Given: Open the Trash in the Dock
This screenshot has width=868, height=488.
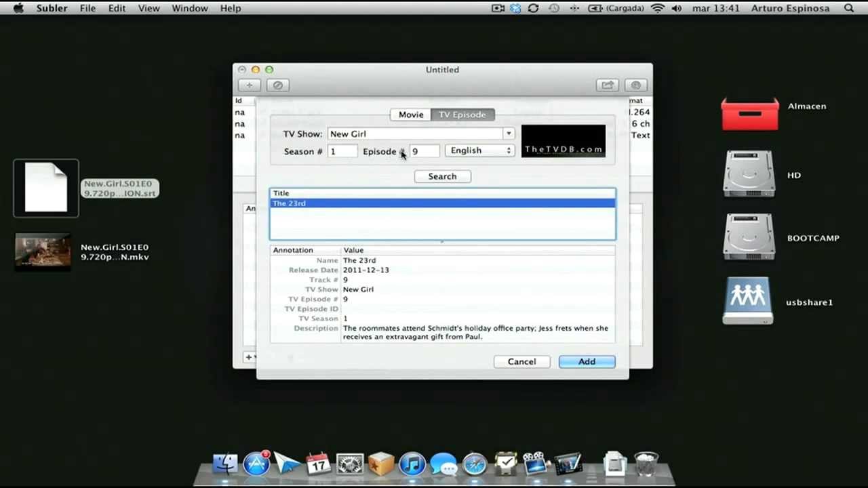Looking at the screenshot, I should tap(646, 464).
